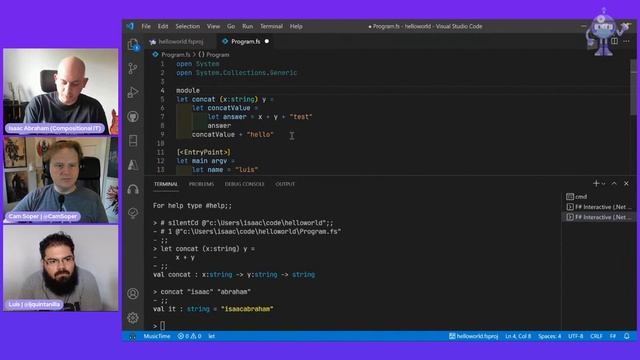
Task: Click the Program module breadcrumb item
Action: click(x=213, y=54)
